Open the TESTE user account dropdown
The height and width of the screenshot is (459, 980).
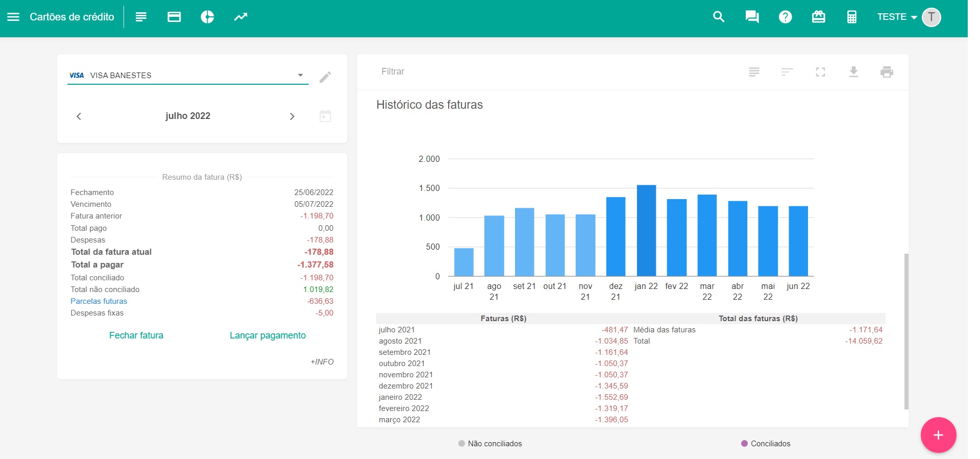click(897, 17)
